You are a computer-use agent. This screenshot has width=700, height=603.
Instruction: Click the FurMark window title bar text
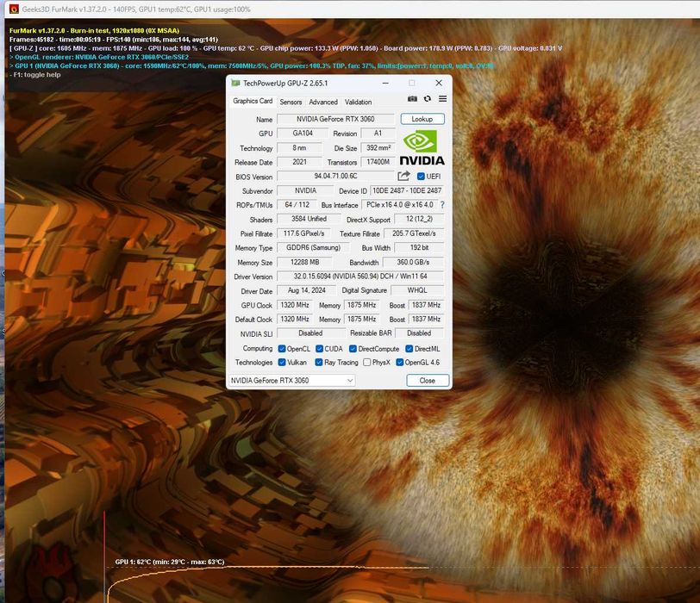(136, 9)
